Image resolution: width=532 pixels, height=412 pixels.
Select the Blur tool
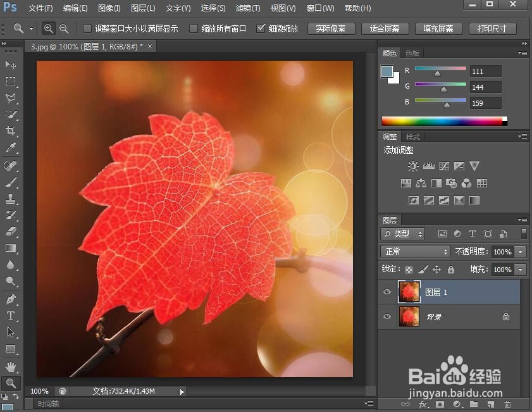click(11, 265)
